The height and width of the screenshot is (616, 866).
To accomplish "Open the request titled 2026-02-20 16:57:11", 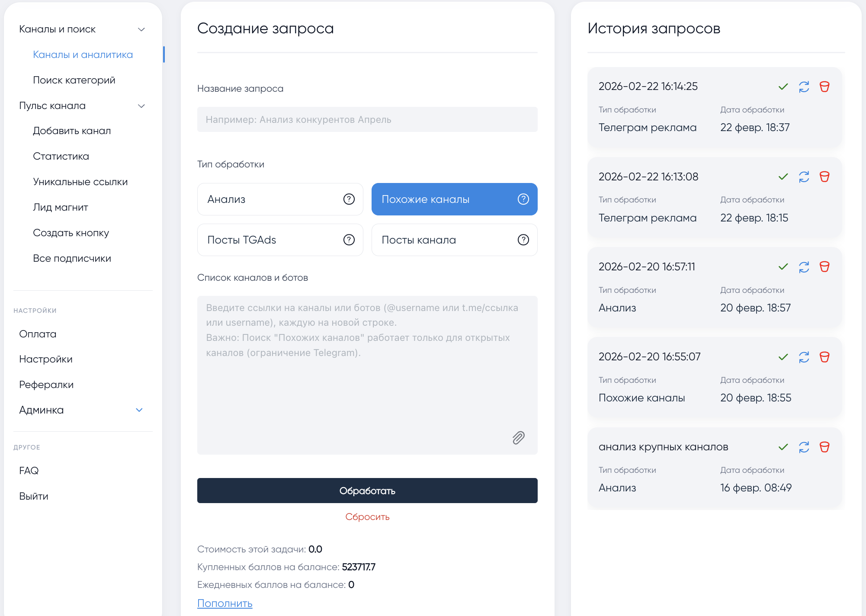I will [647, 266].
